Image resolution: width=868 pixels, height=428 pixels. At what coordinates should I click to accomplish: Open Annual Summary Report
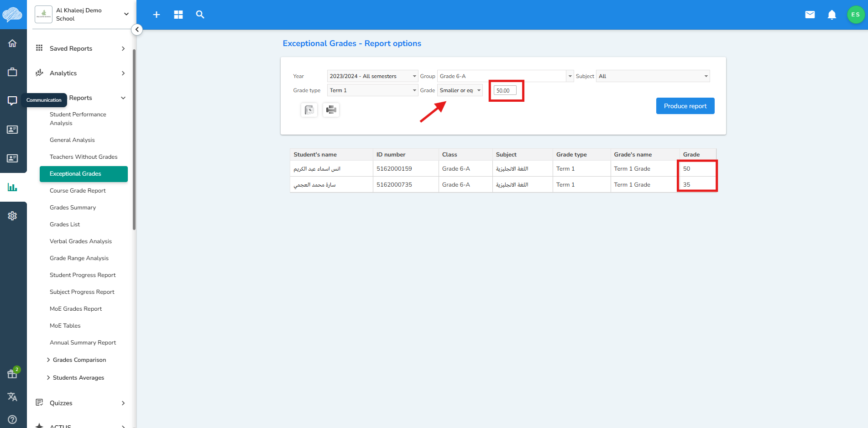click(x=83, y=343)
